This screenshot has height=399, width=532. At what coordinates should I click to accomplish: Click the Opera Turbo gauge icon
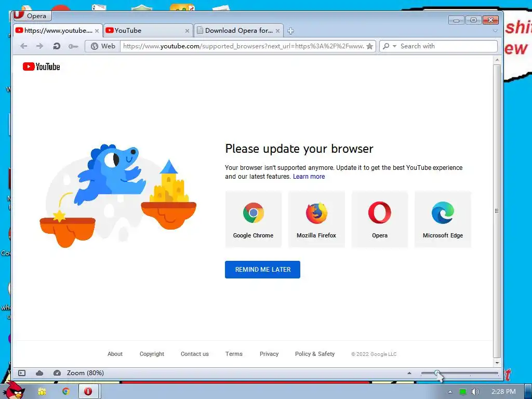(x=57, y=373)
